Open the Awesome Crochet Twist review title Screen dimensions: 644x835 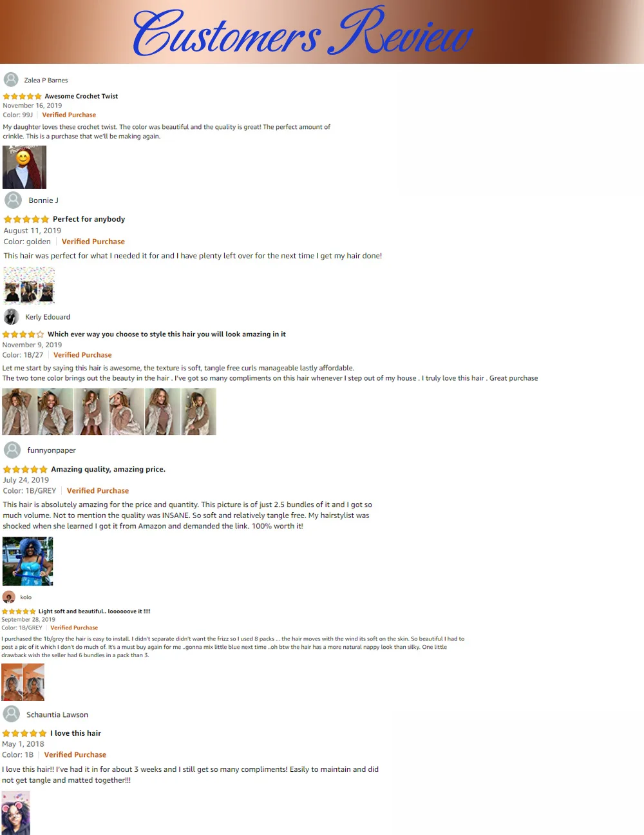pos(81,96)
